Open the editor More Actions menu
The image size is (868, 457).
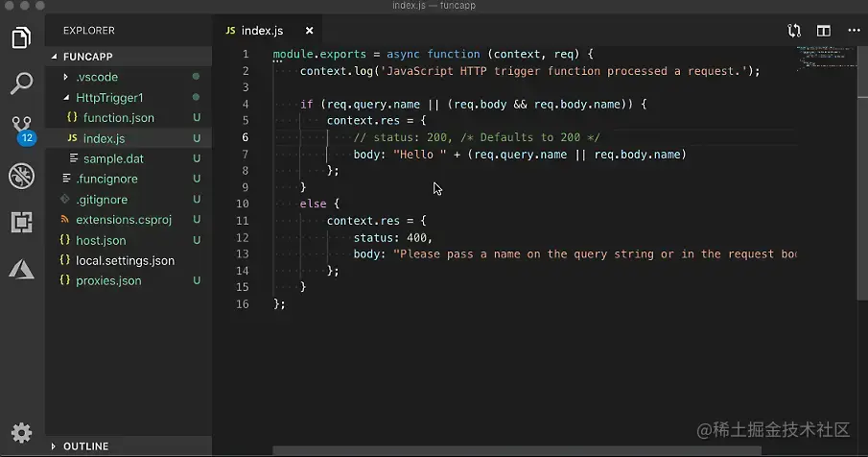click(855, 31)
